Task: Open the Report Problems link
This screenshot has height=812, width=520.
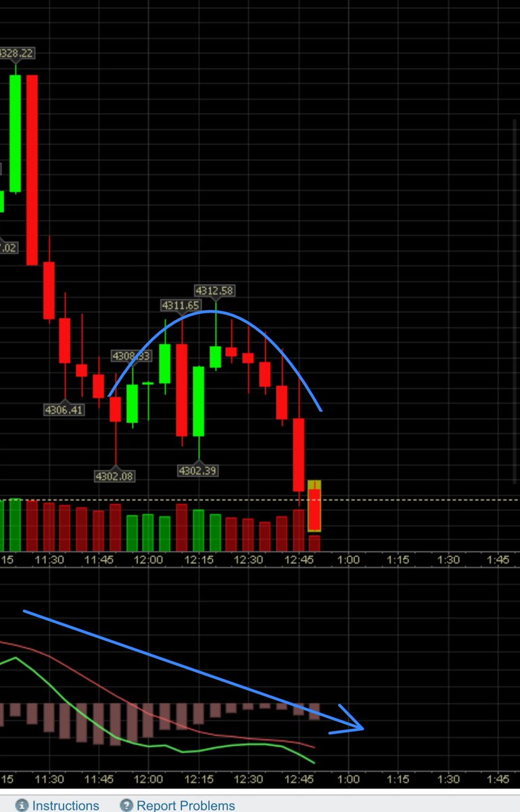Action: coord(186,805)
